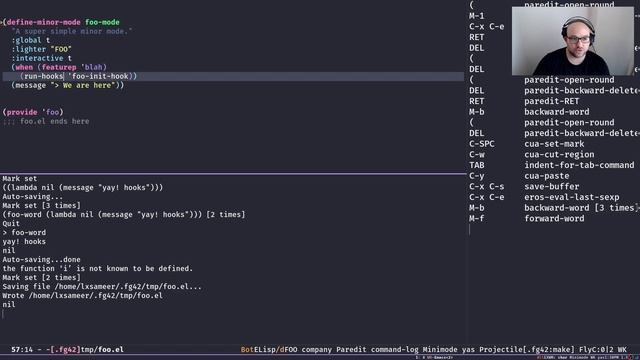Click the M-f key entry
The width and height of the screenshot is (640, 360).
476,219
